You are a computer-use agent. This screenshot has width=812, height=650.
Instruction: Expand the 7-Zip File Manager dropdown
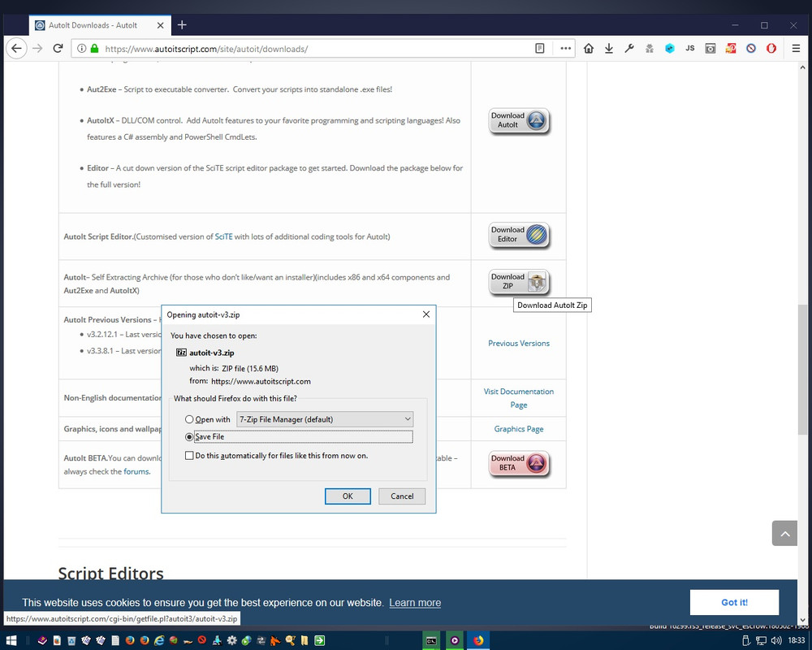(x=325, y=419)
